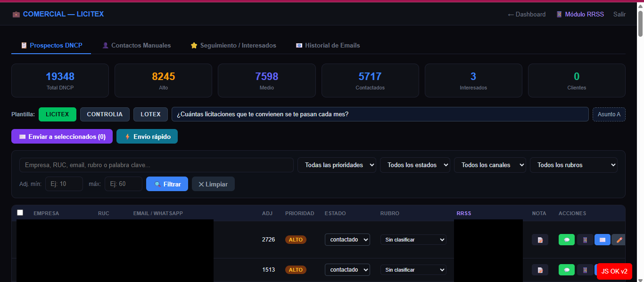644x282 pixels.
Task: Open the Todas las prioridades dropdown
Action: click(x=337, y=165)
